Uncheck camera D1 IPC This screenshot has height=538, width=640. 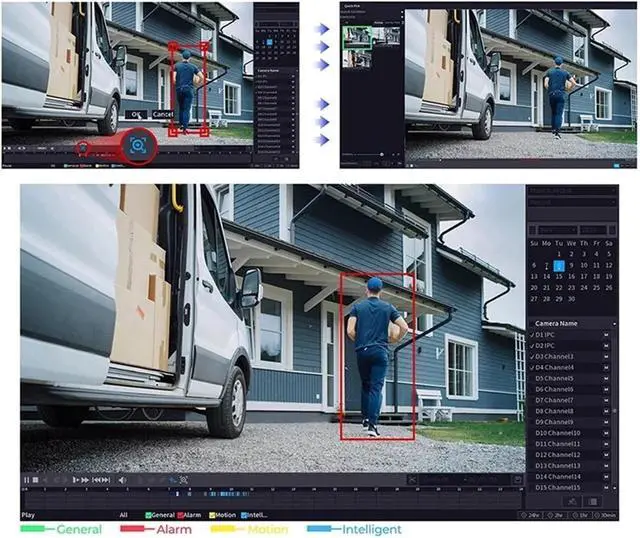coord(532,335)
